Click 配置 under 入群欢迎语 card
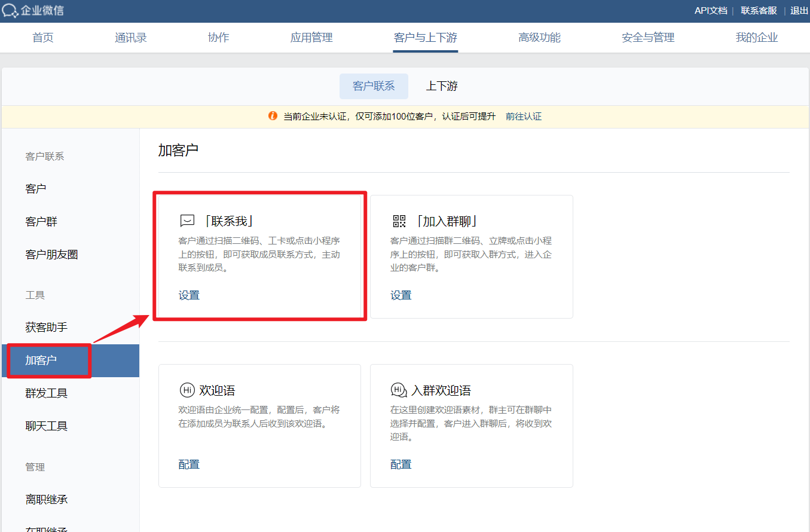The image size is (810, 532). coord(401,464)
